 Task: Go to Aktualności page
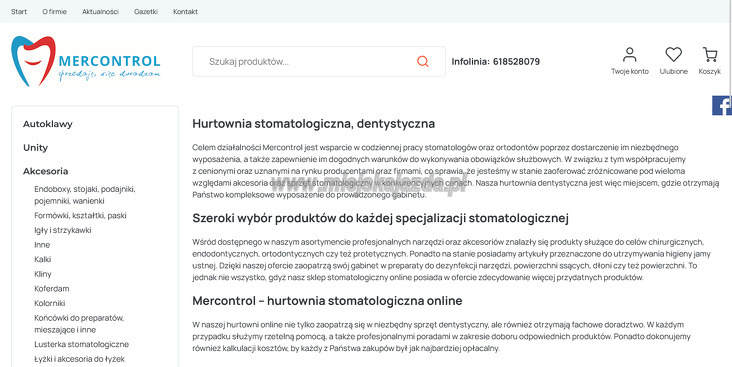point(100,12)
